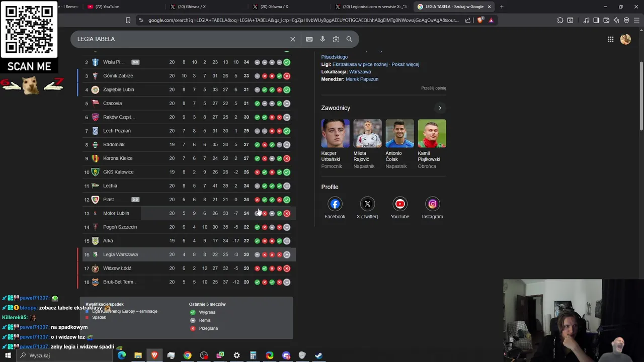Open Legia's X (Twitter) profile
This screenshot has width=644, height=362.
pos(367,208)
